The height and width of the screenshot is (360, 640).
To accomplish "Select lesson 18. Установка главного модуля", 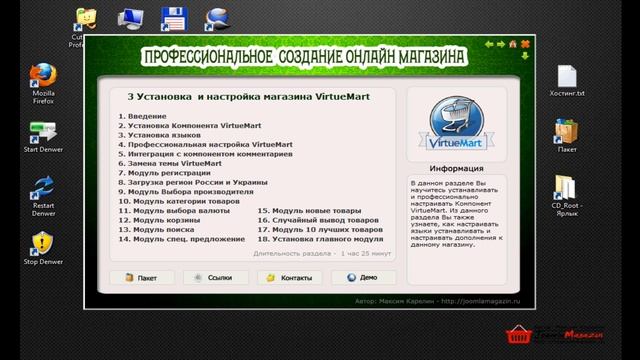I will click(x=320, y=239).
